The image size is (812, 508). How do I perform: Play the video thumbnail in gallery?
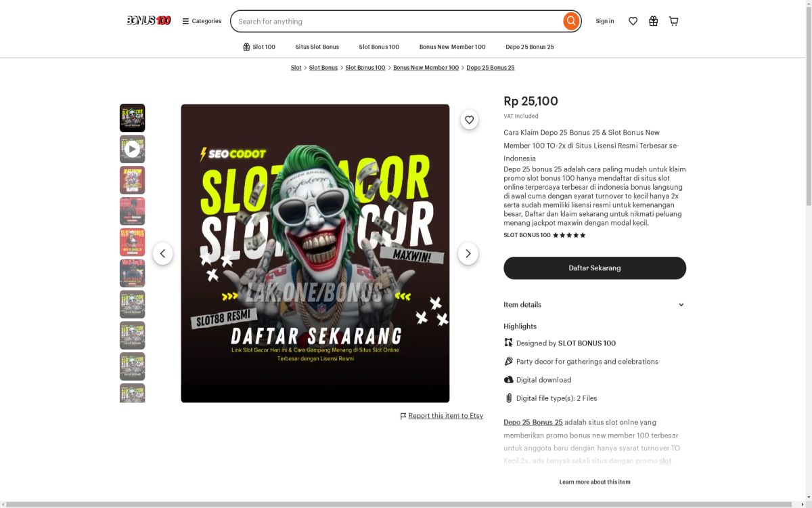(x=132, y=149)
